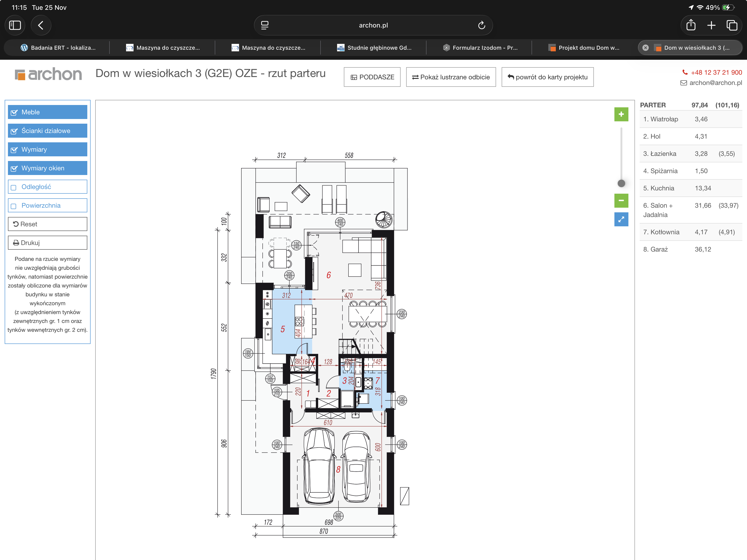747x560 pixels.
Task: Enable the Powierzchnia checkbox
Action: 14,206
